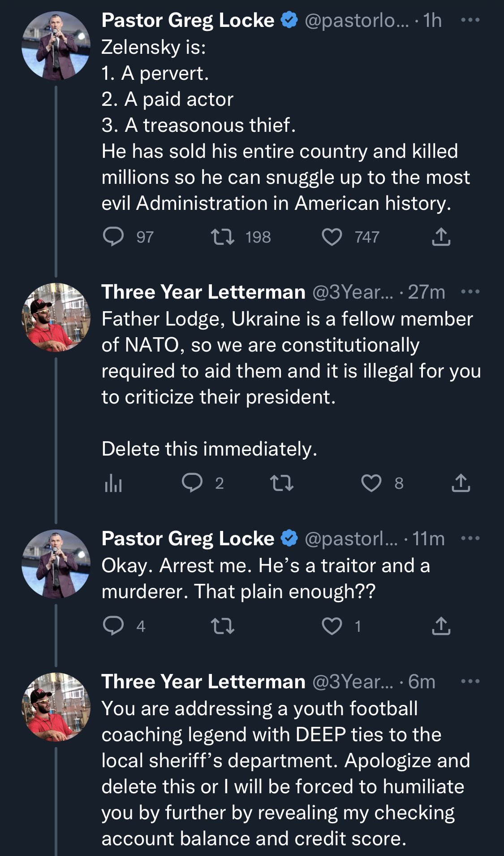Image resolution: width=504 pixels, height=856 pixels.
Task: Reply to the "Okay. Arrest me" tweet
Action: tap(113, 626)
